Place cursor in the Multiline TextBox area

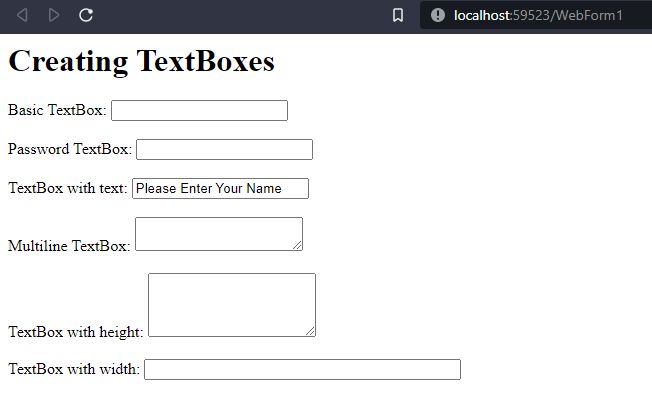pos(219,234)
